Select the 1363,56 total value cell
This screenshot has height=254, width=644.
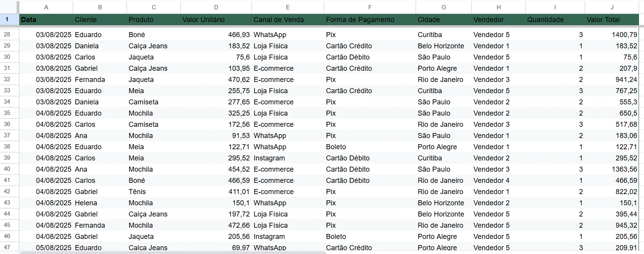coord(612,169)
